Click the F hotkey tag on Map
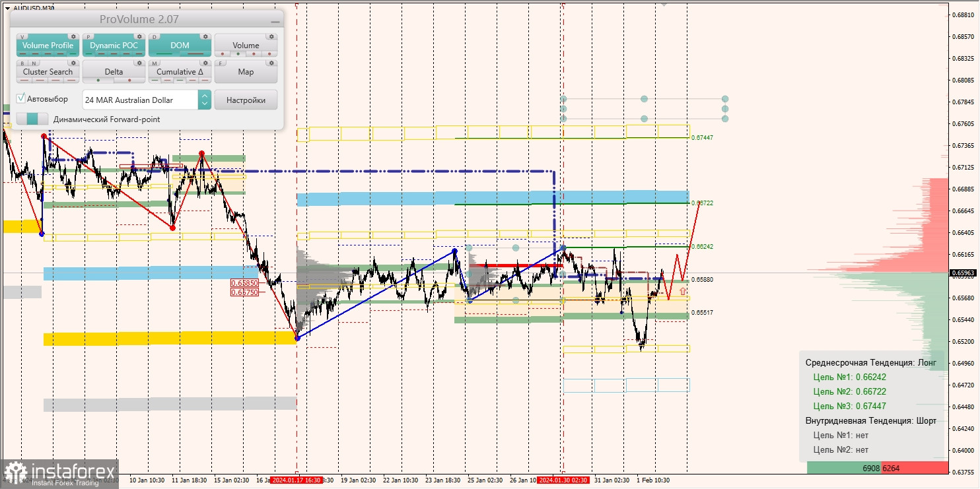This screenshot has width=980, height=489. click(221, 63)
